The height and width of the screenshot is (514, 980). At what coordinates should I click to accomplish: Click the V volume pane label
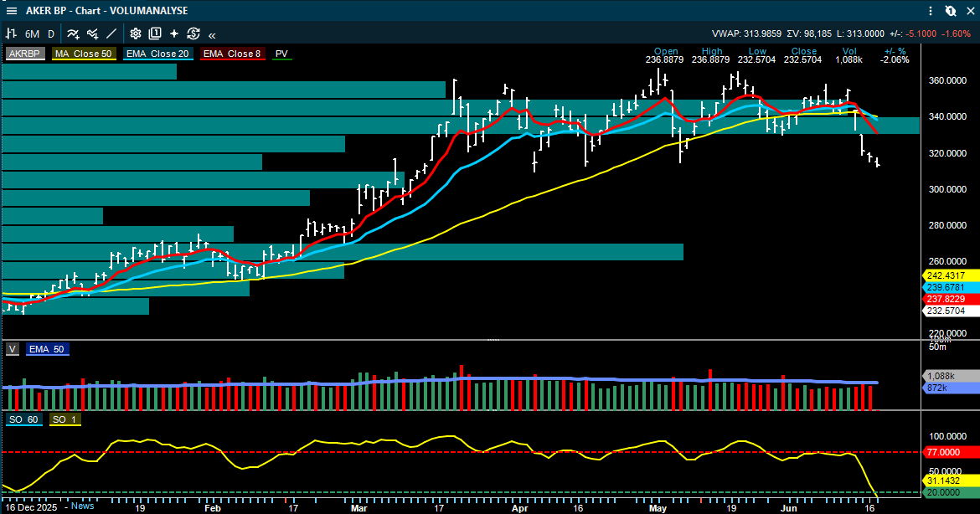click(x=13, y=349)
